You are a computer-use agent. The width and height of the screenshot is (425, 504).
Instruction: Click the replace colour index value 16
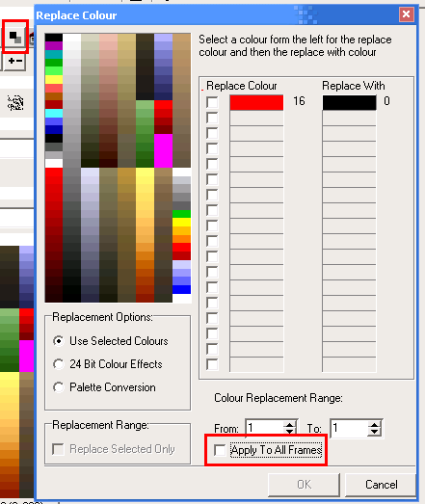point(299,101)
